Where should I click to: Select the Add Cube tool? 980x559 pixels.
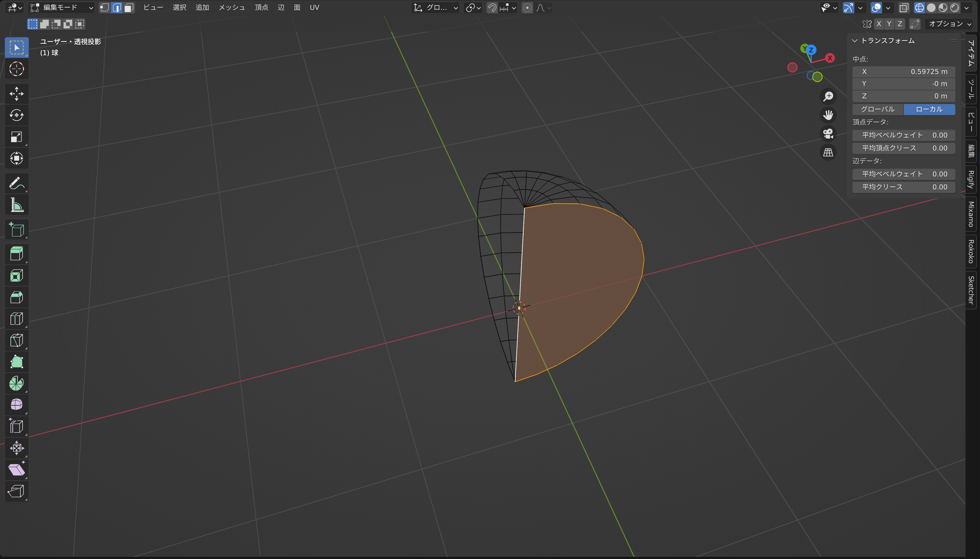(x=17, y=230)
